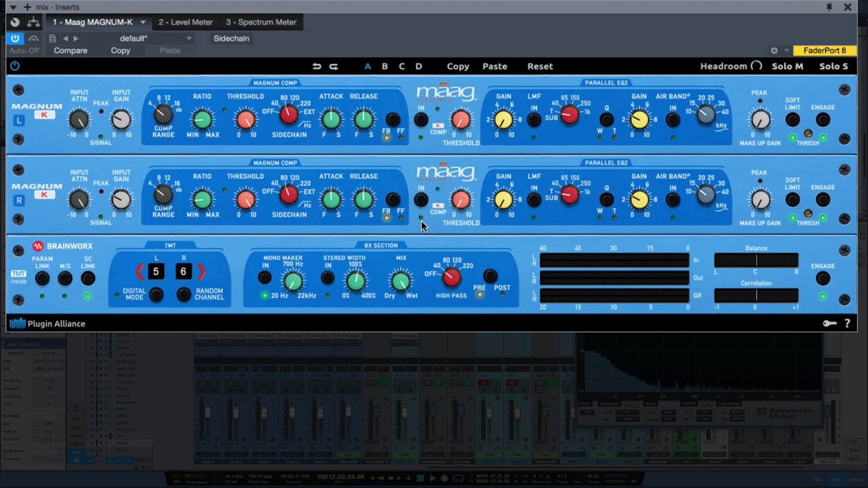Click the Auto: Off automation button
Image resolution: width=868 pixels, height=488 pixels.
[24, 51]
